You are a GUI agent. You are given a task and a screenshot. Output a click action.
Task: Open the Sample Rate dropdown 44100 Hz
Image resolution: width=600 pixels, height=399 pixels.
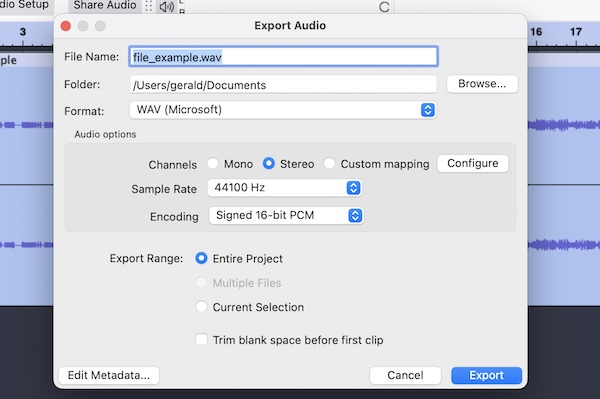point(284,188)
